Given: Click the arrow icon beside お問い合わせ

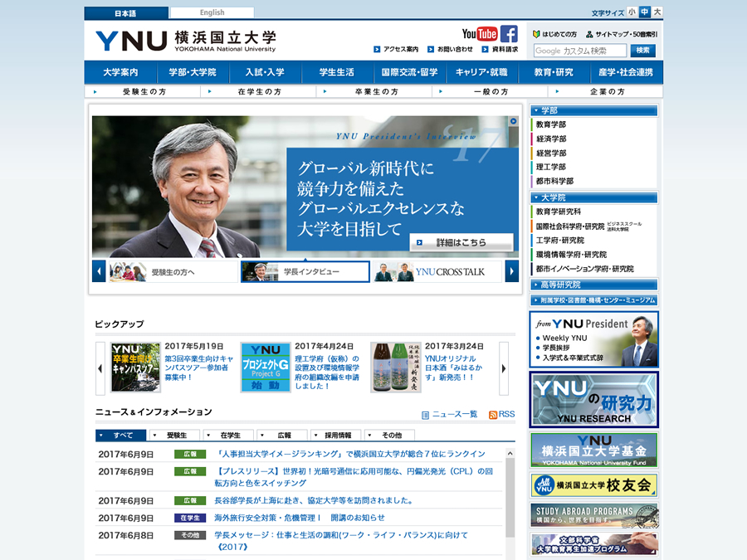Looking at the screenshot, I should pyautogui.click(x=431, y=49).
